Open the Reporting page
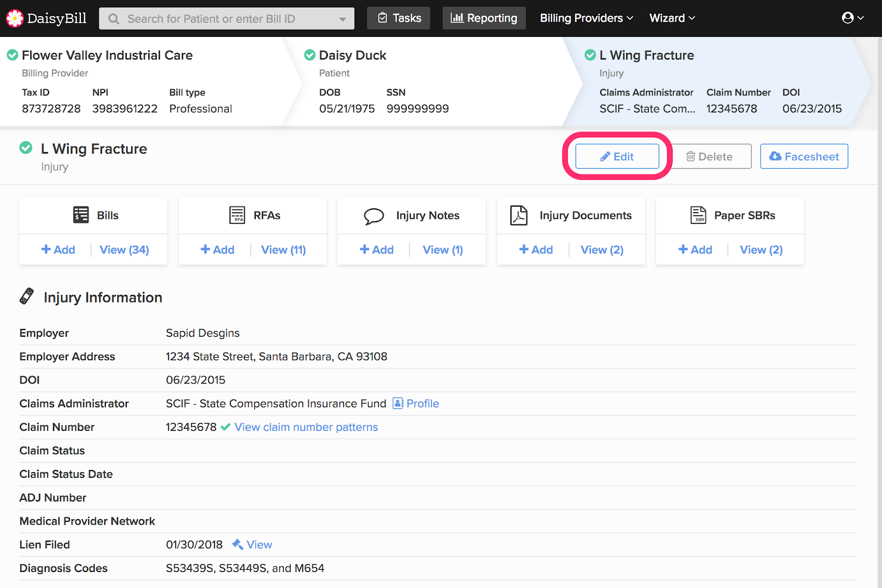882x588 pixels. [484, 18]
